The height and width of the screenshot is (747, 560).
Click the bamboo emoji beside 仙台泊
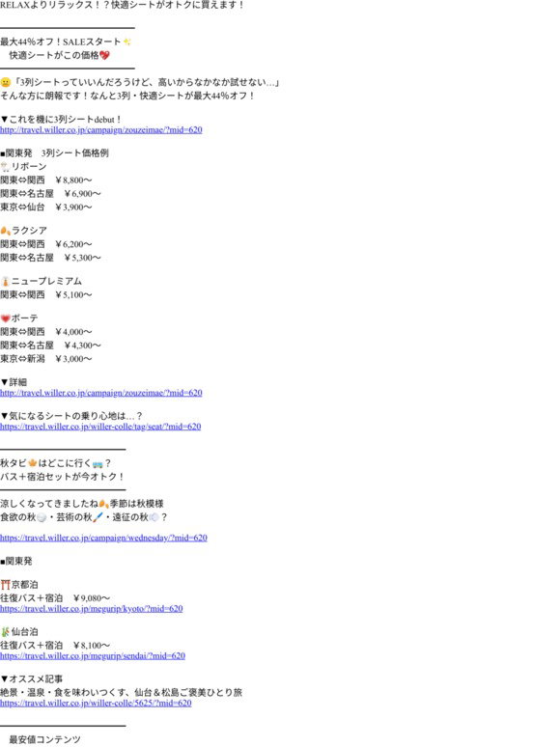pyautogui.click(x=5, y=632)
